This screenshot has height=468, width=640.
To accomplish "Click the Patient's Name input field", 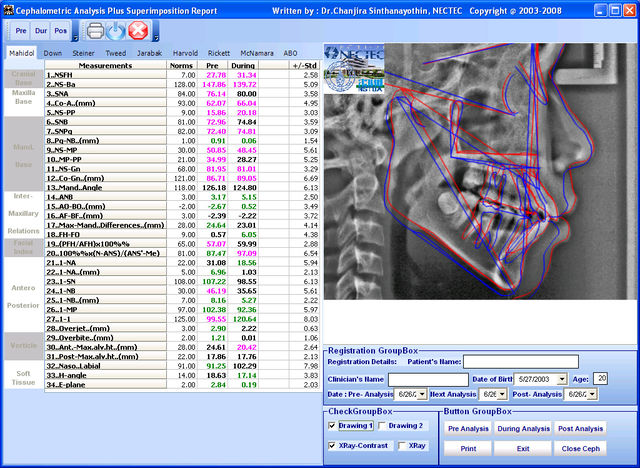I will pyautogui.click(x=521, y=362).
